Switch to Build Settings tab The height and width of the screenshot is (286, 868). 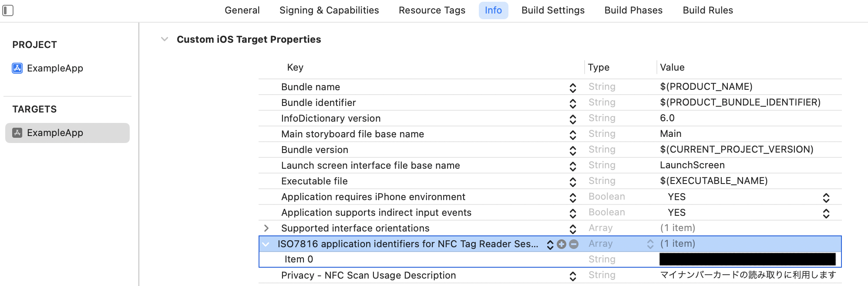[x=553, y=10]
